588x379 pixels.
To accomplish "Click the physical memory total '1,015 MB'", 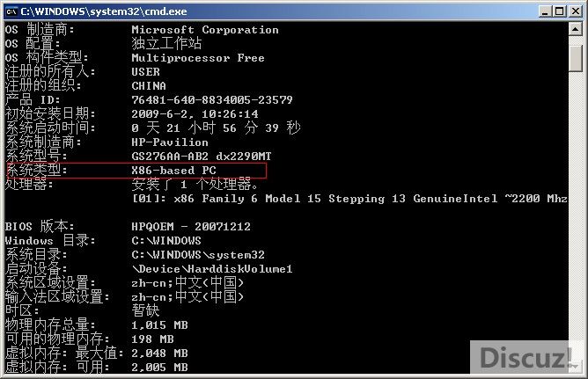I will tap(159, 325).
